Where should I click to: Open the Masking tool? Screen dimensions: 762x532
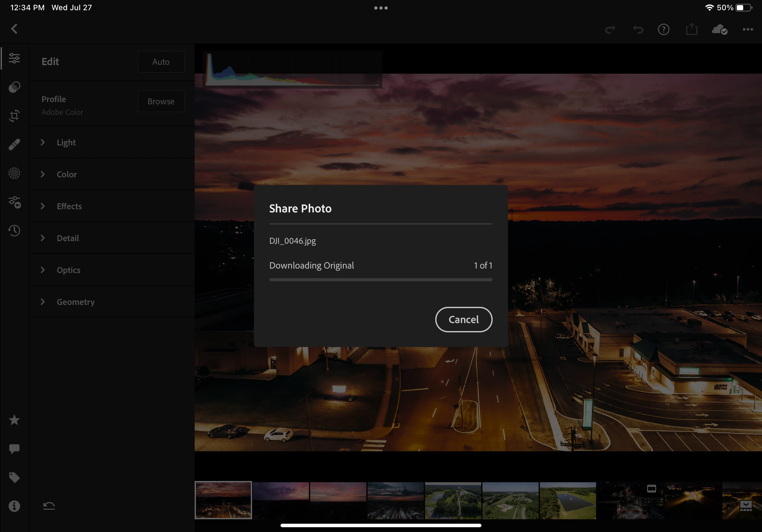(14, 173)
